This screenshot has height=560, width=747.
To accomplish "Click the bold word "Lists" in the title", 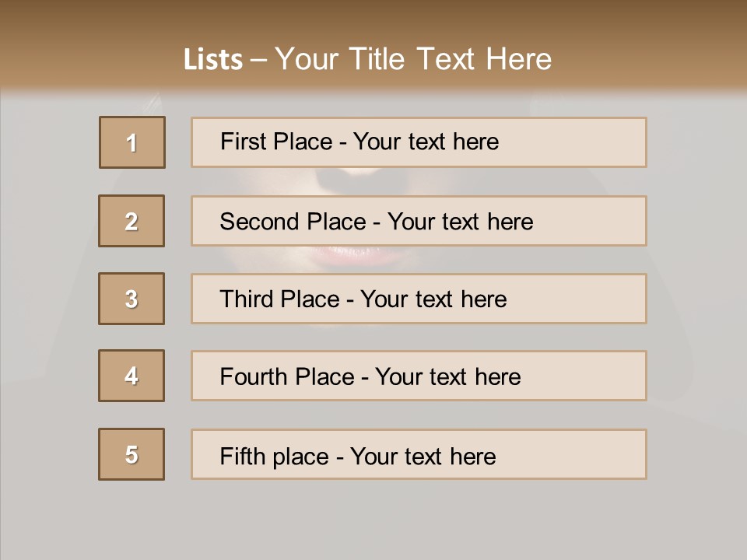I will pyautogui.click(x=213, y=60).
